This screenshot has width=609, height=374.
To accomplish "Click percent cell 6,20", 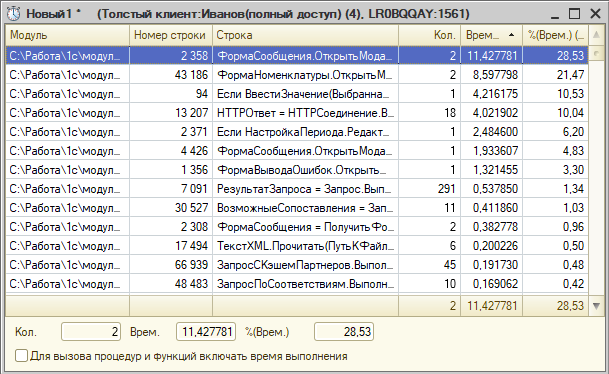I will (555, 132).
